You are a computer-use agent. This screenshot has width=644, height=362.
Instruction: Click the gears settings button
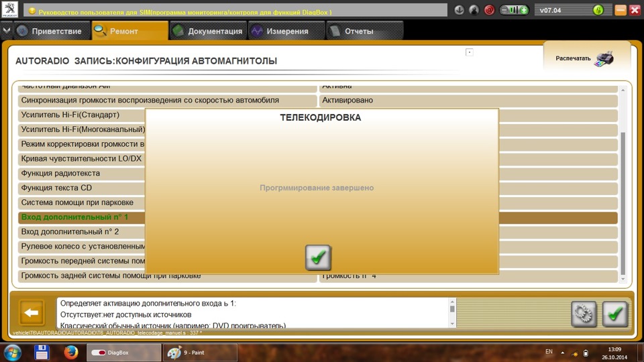[x=584, y=314]
